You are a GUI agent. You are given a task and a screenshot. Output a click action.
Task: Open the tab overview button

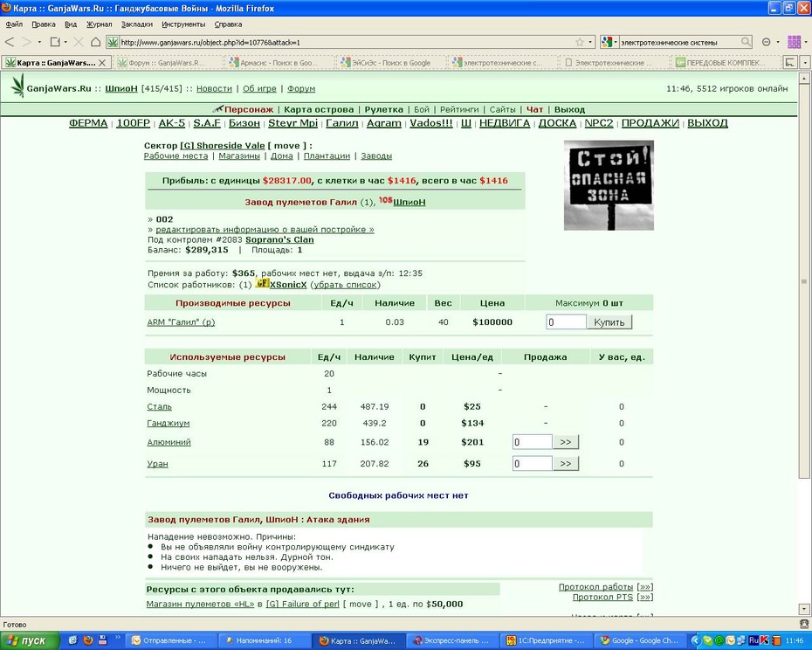point(789,62)
